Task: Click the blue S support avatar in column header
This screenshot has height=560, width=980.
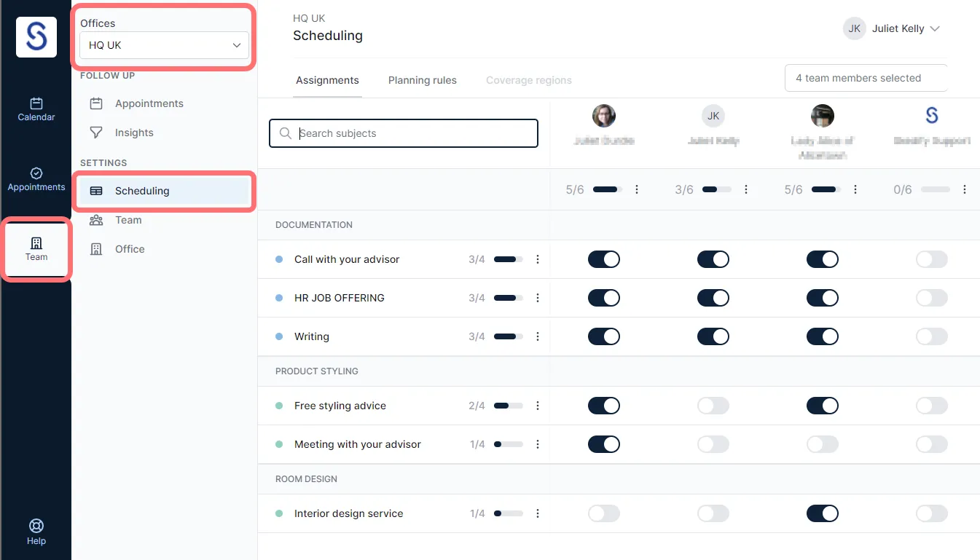Action: (932, 116)
